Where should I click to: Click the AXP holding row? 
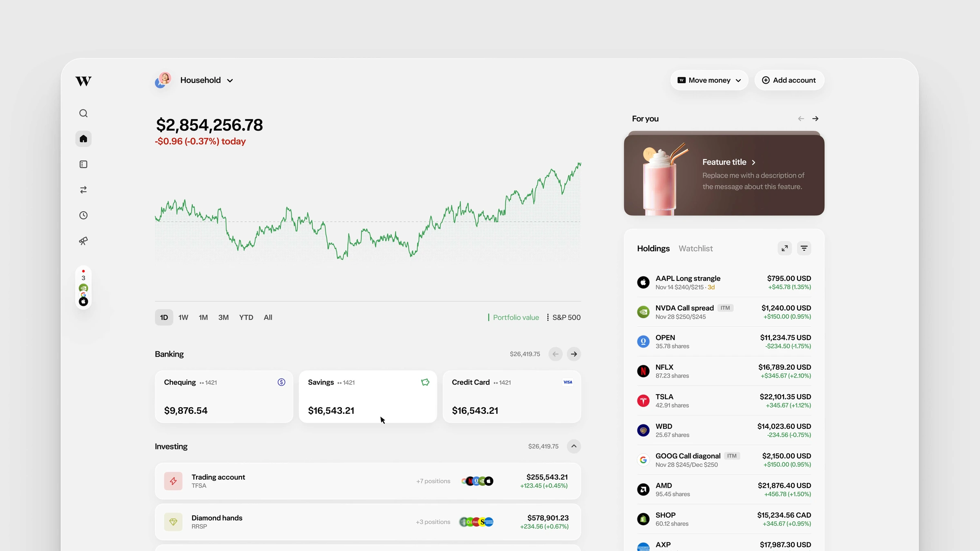(x=724, y=545)
